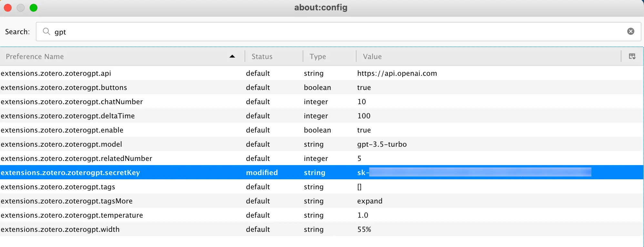644x247 pixels.
Task: Click the Preference Name sort arrow
Action: point(232,56)
